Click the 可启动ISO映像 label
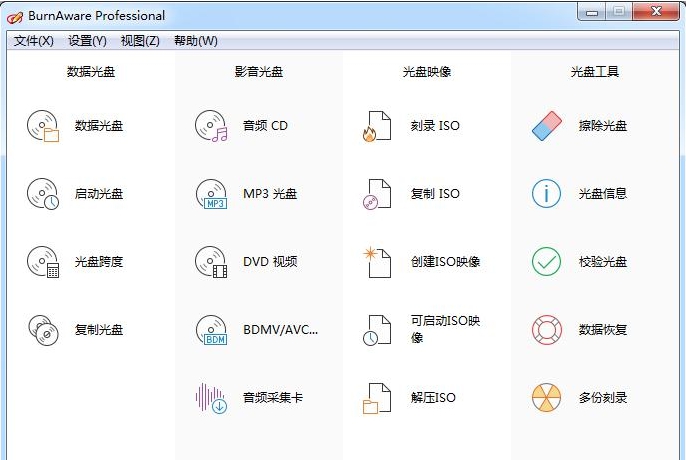 (445, 329)
